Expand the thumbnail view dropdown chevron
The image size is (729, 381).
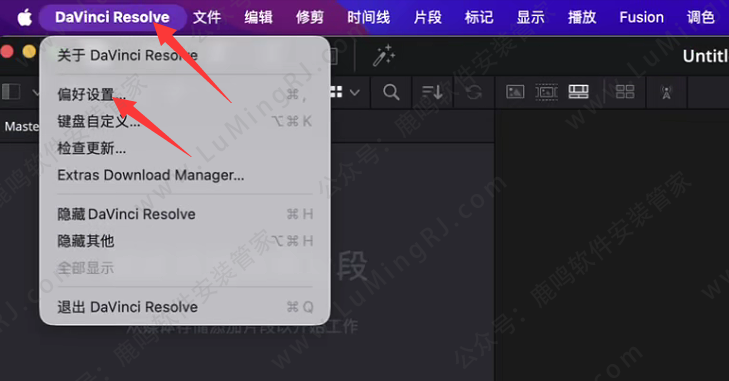(x=354, y=93)
